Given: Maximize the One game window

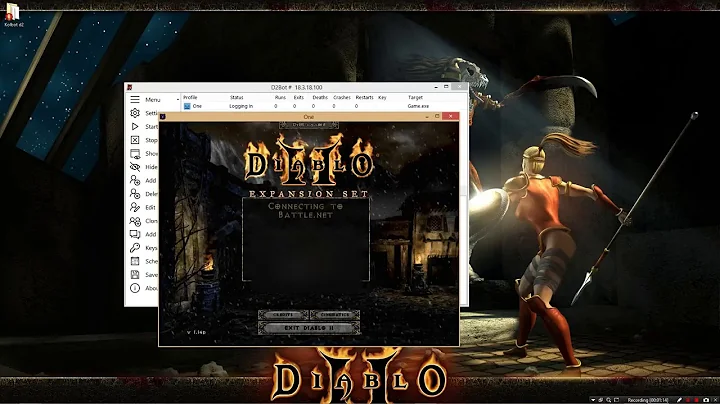Looking at the screenshot, I should 437,116.
